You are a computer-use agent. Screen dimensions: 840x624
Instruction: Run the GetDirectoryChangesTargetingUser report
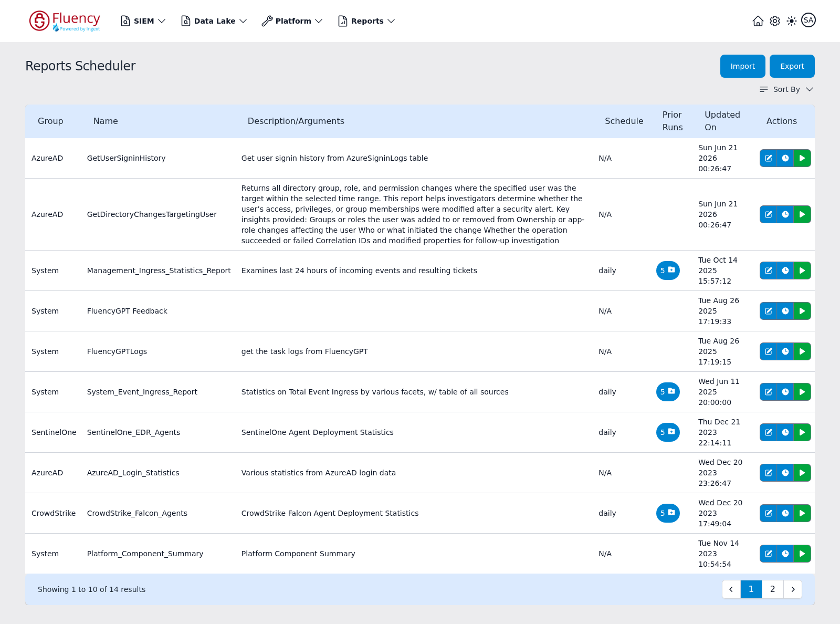pos(802,214)
